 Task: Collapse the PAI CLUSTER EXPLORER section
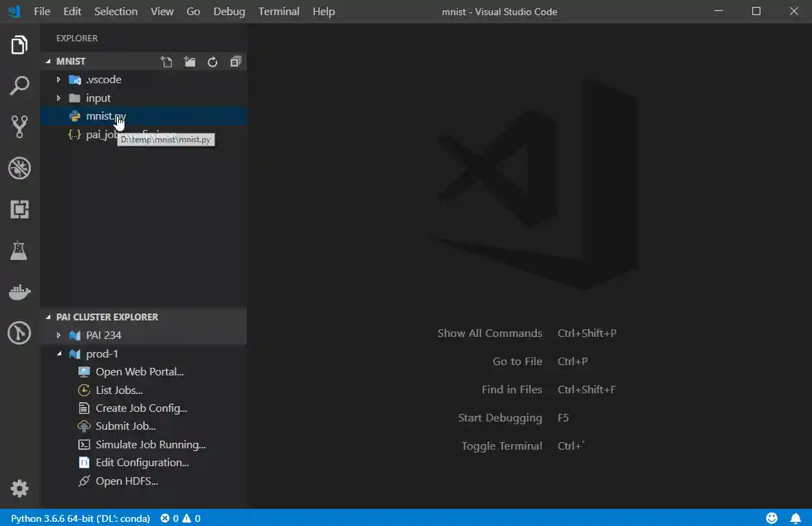[x=144, y=317]
